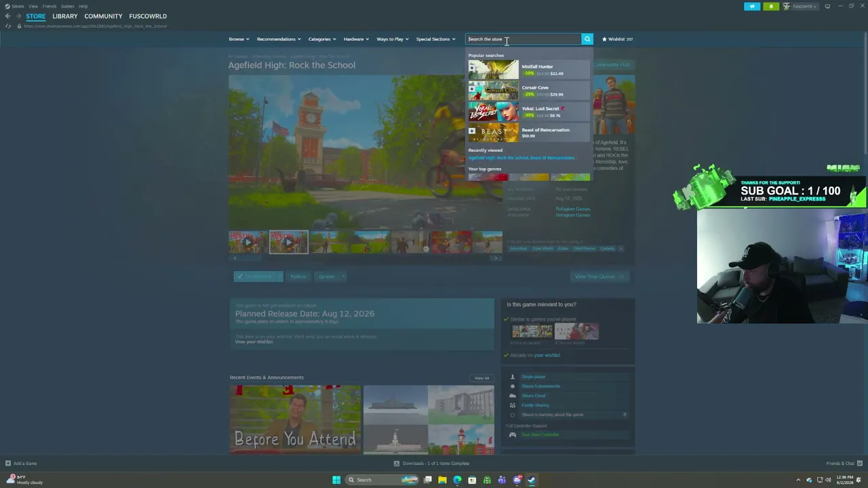Select the second trailer thumbnail
Viewport: 868px width, 488px height.
click(289, 242)
